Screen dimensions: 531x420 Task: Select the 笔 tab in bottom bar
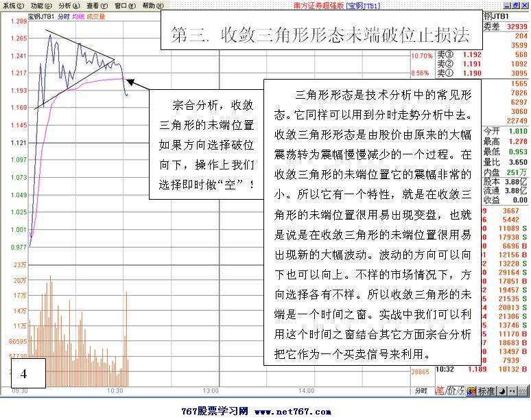440,391
